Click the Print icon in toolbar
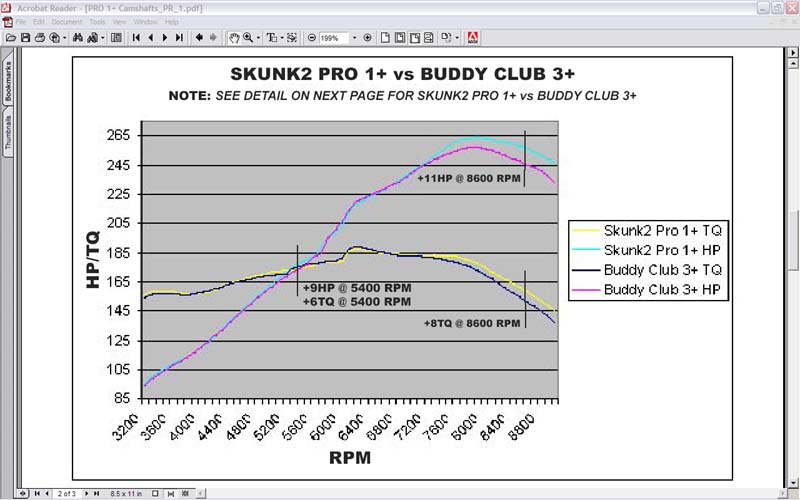Image resolution: width=800 pixels, height=500 pixels. (x=40, y=38)
